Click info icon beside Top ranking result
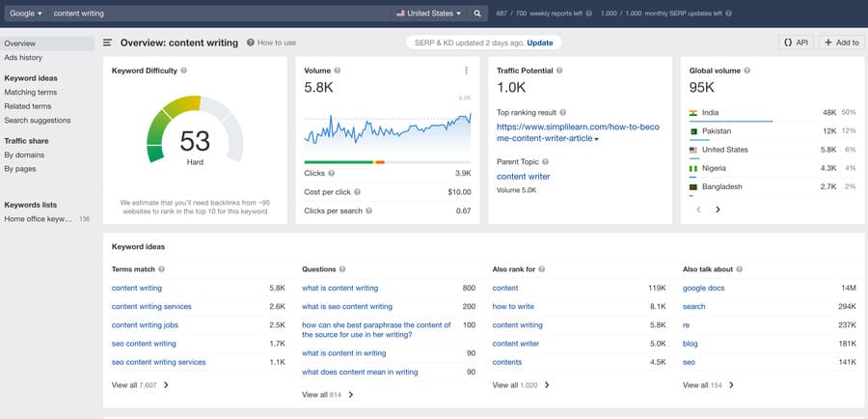The image size is (868, 419). pyautogui.click(x=563, y=113)
